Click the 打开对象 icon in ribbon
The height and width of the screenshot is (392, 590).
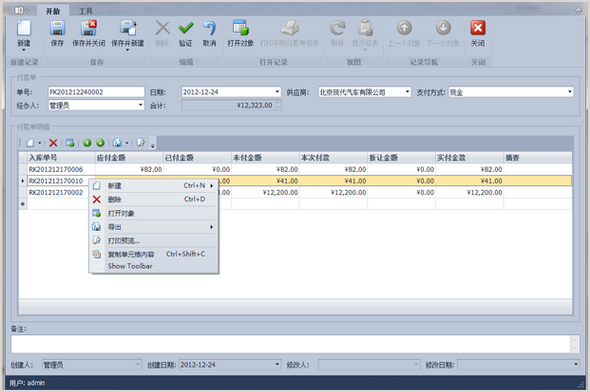pyautogui.click(x=240, y=28)
